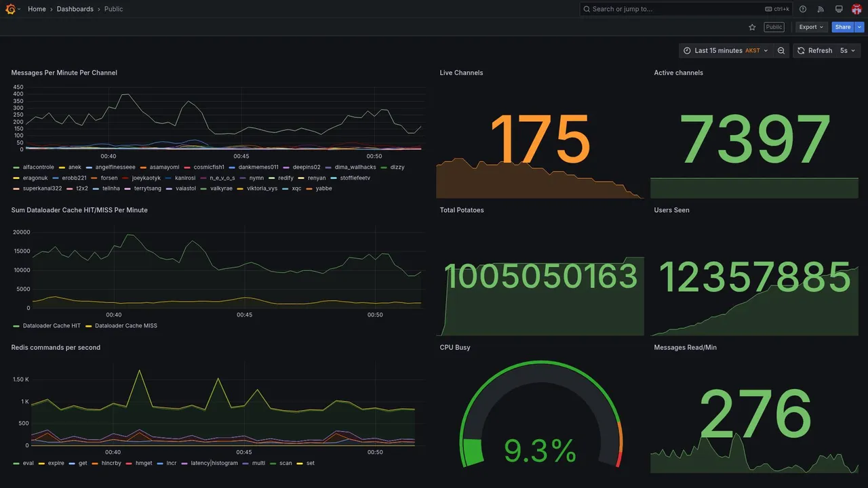Click the Total Potatoes panel title

pyautogui.click(x=462, y=210)
